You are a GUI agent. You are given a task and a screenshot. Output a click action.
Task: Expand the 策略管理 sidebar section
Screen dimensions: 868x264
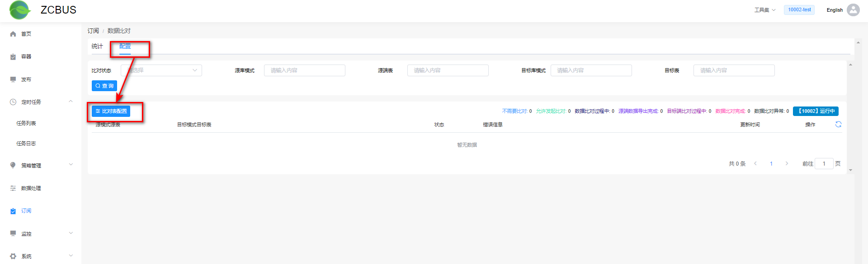(x=71, y=165)
